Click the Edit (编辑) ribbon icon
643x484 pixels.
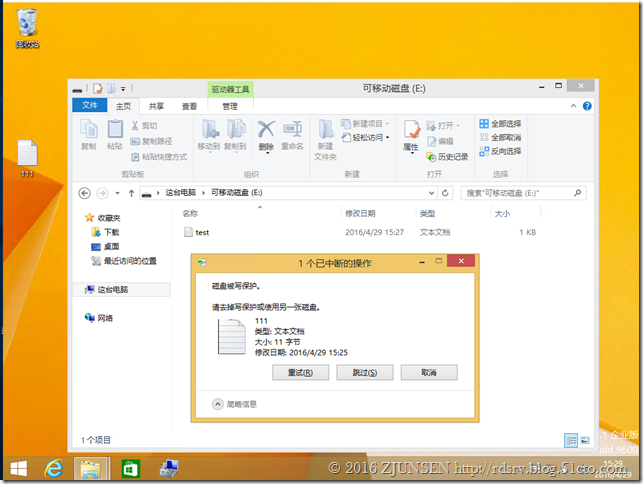pyautogui.click(x=440, y=142)
